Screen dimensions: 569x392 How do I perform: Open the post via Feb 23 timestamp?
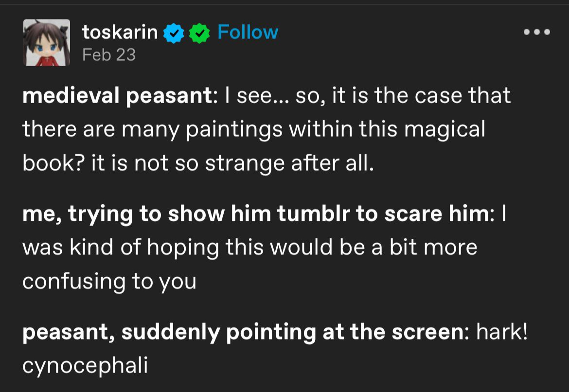pos(109,55)
